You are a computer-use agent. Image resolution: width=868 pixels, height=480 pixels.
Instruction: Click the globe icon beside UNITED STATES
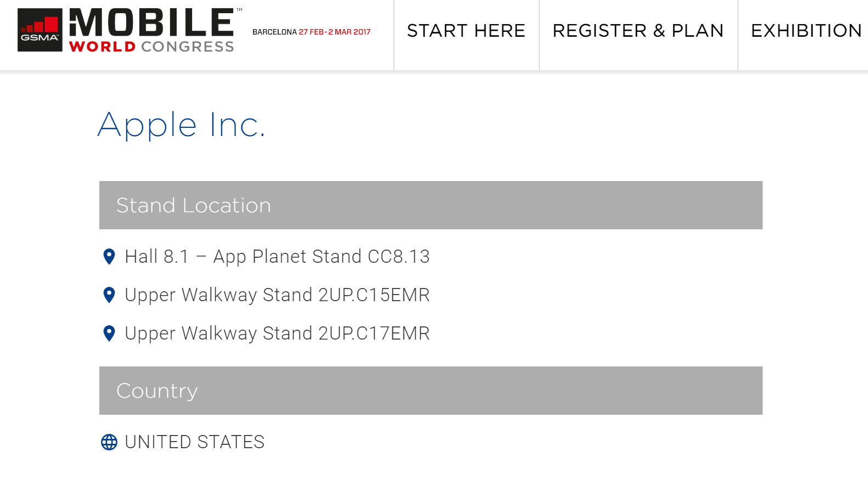109,441
